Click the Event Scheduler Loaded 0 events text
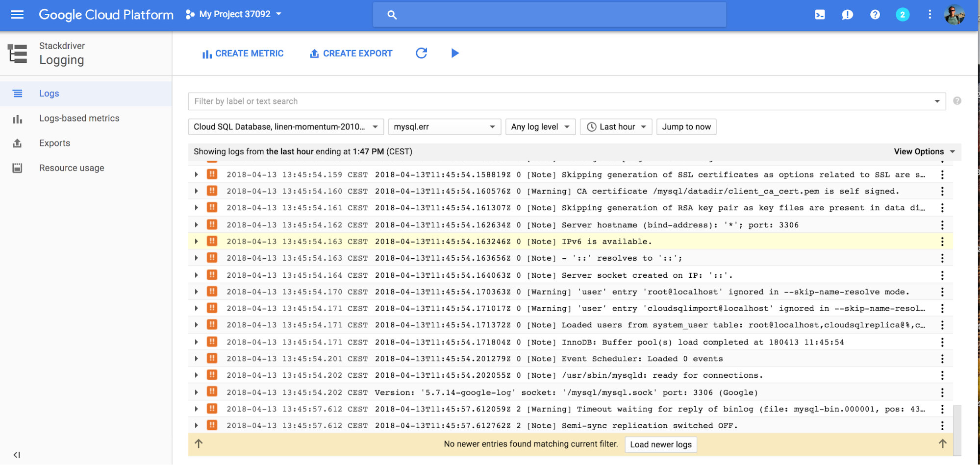The height and width of the screenshot is (465, 980). pos(642,359)
